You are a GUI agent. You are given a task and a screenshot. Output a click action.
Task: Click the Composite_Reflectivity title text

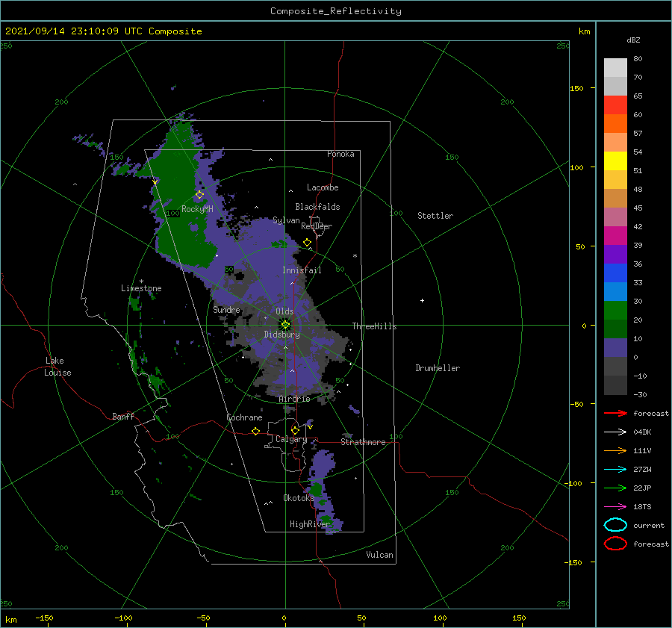point(336,11)
